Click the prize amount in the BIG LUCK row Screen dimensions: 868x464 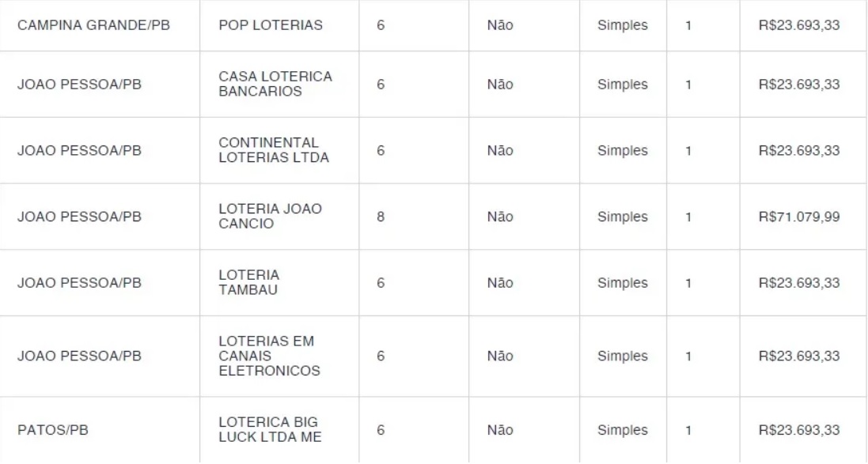point(799,431)
